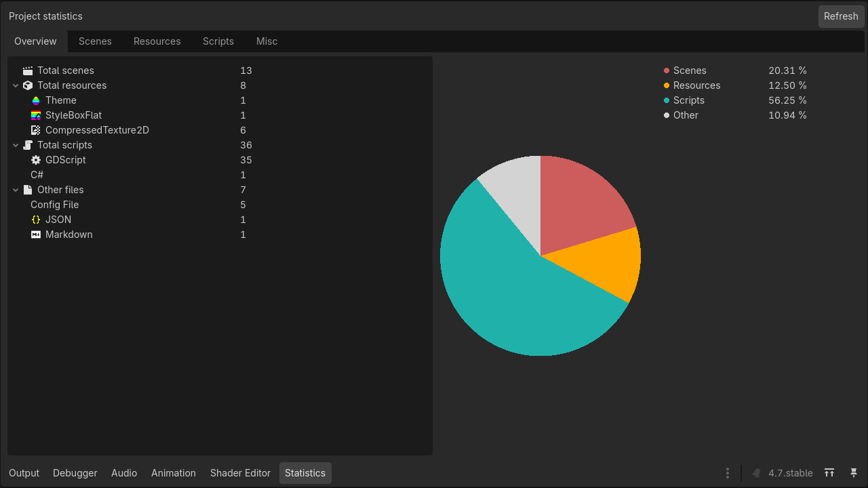Click the JSON braces icon
This screenshot has width=868, height=488.
coord(36,220)
